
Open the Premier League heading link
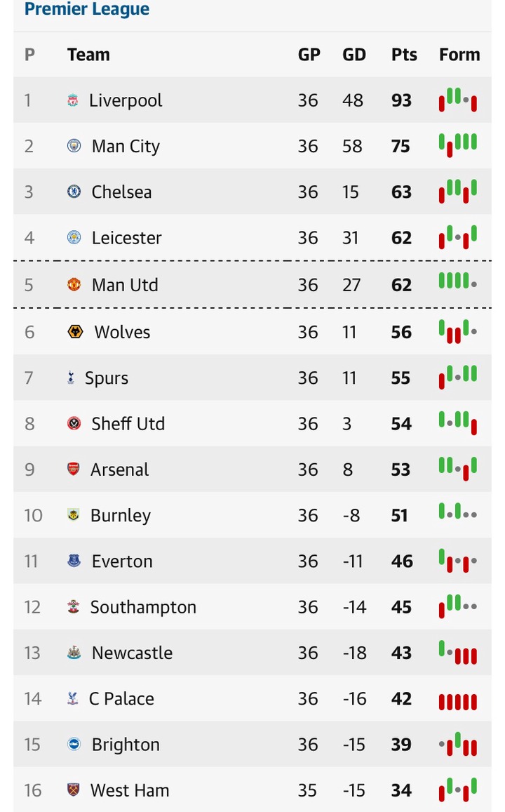click(x=87, y=10)
